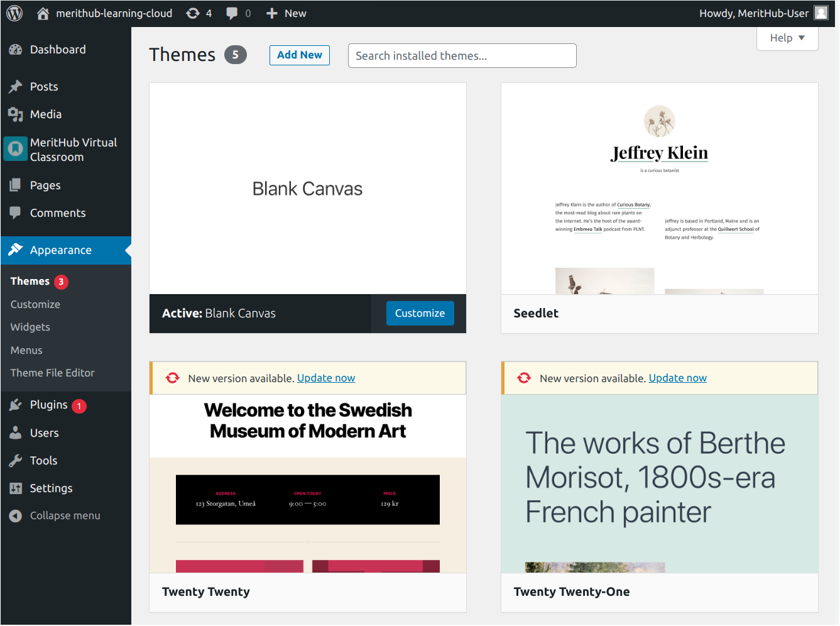Open the Widgets submenu item
Image resolution: width=840 pixels, height=626 pixels.
pos(30,327)
